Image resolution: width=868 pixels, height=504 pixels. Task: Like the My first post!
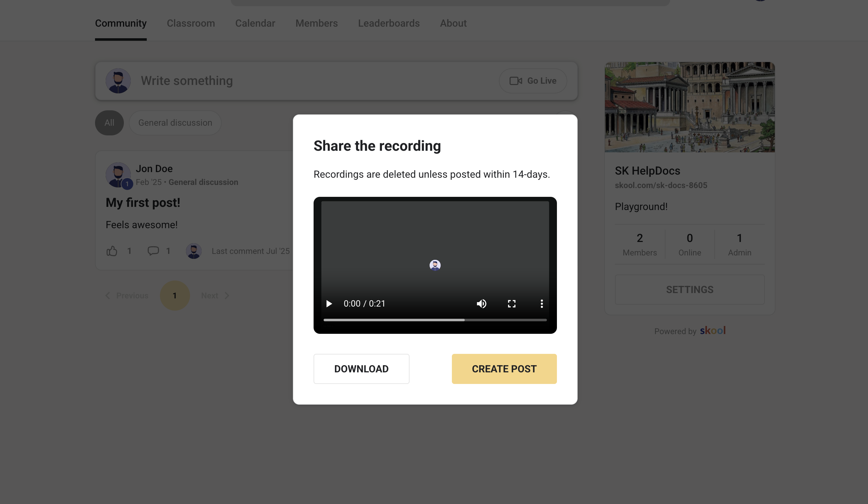click(x=112, y=251)
